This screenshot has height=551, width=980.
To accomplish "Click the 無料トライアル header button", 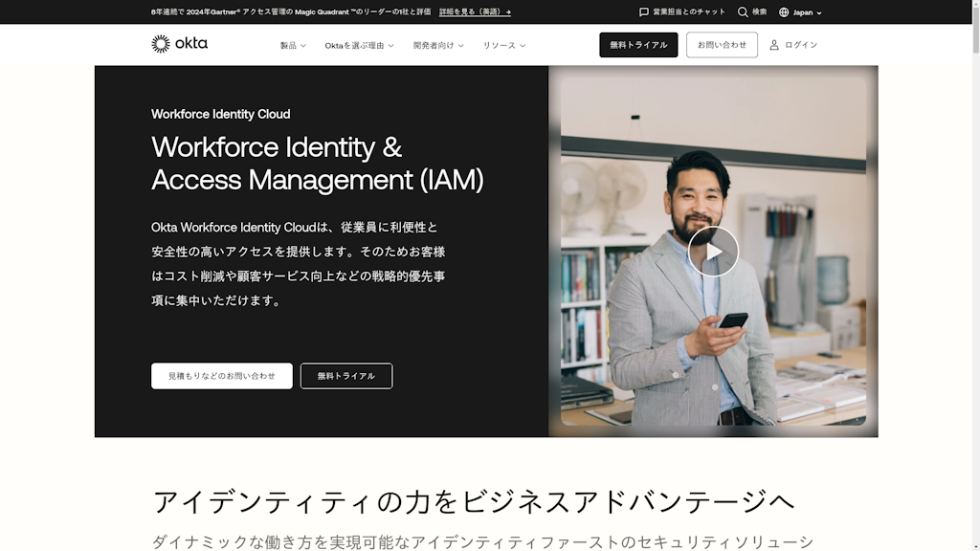I will (x=637, y=44).
